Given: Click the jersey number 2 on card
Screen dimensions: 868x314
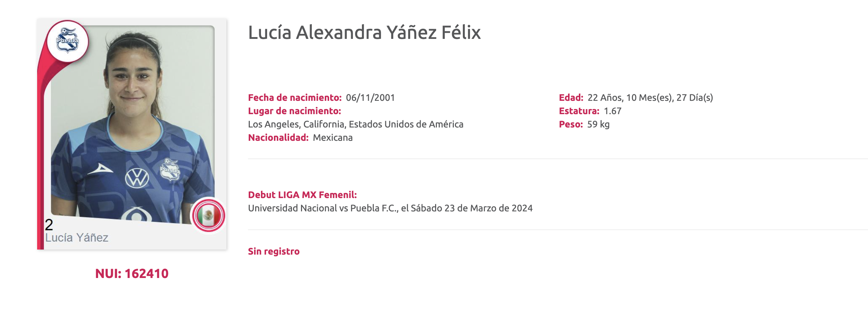Looking at the screenshot, I should 49,225.
